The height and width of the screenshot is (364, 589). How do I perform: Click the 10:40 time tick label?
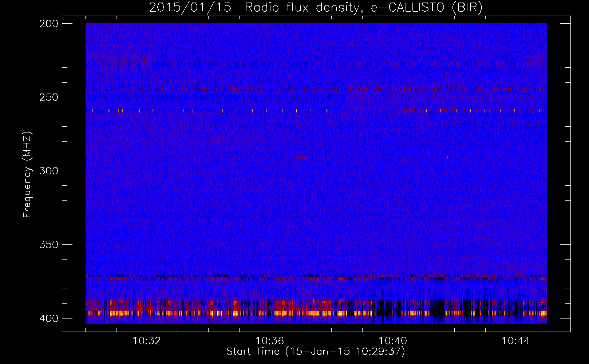pos(393,341)
